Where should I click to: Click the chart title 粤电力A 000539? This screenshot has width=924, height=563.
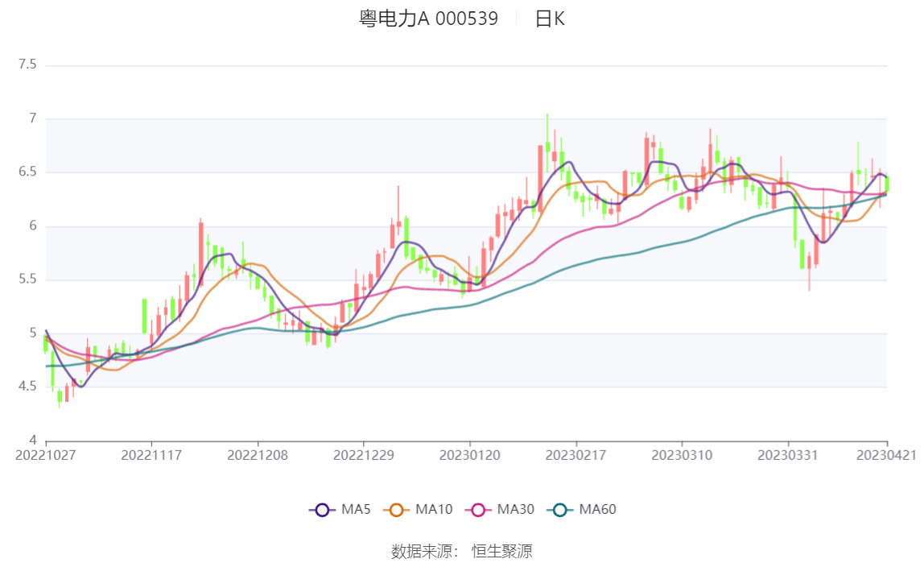(428, 19)
